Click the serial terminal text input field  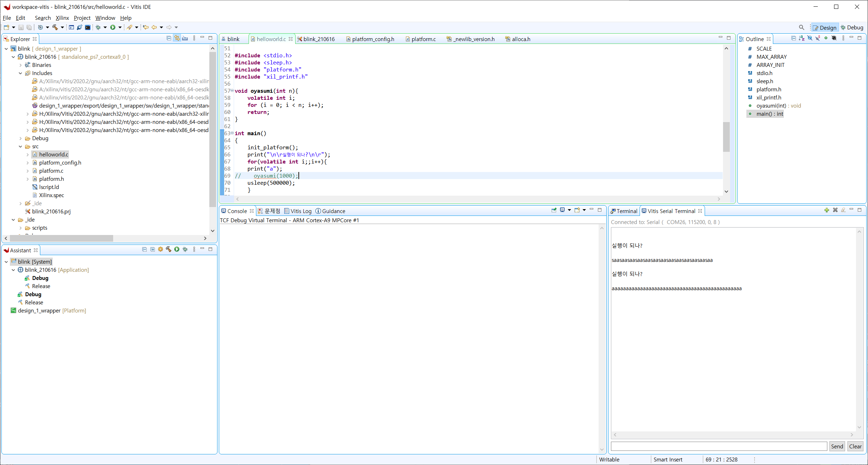point(718,446)
